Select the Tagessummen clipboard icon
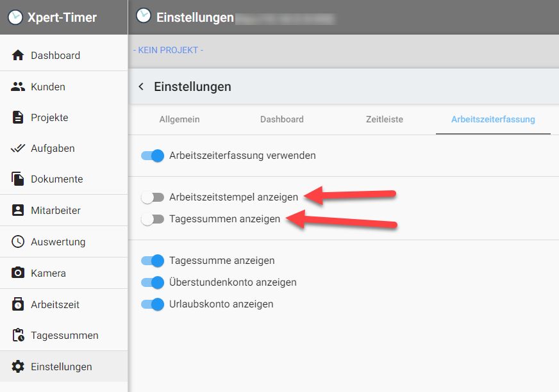 tap(17, 335)
